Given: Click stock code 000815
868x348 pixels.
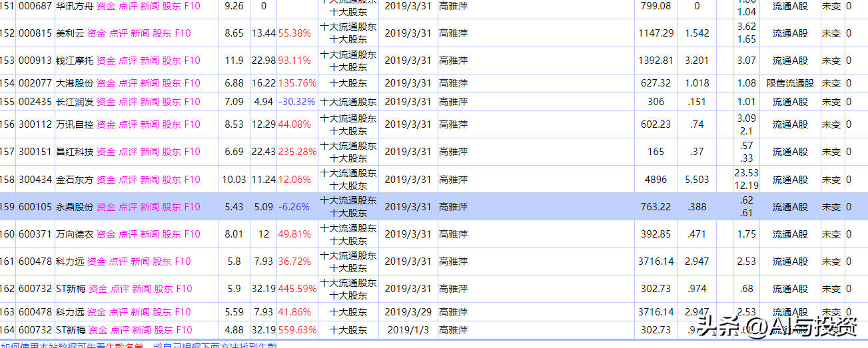Looking at the screenshot, I should pos(35,33).
